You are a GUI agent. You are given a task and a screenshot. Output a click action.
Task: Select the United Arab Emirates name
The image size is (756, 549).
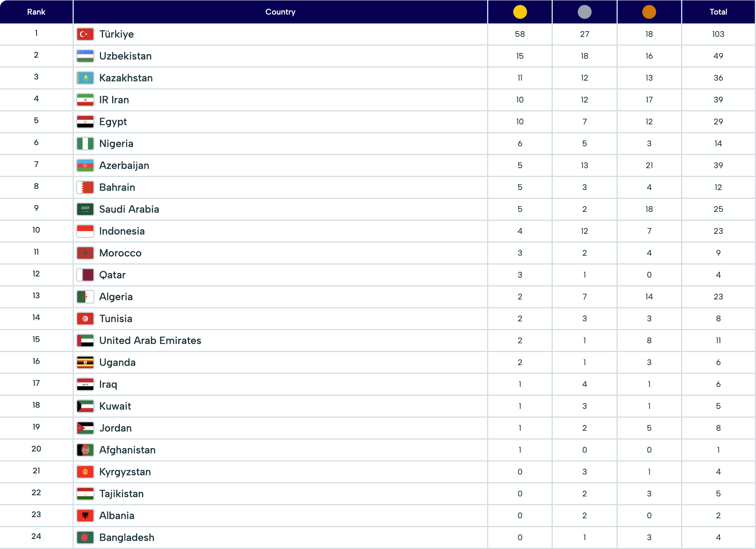click(x=150, y=341)
